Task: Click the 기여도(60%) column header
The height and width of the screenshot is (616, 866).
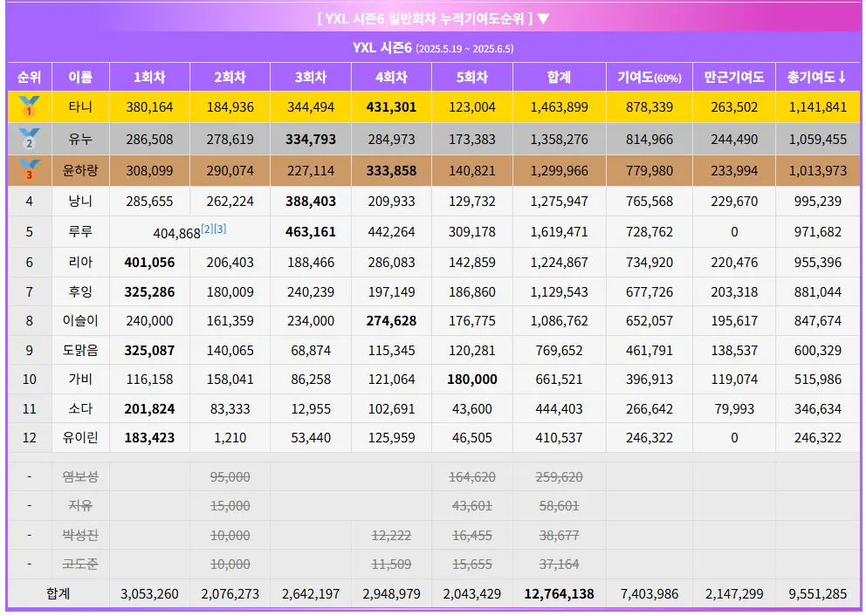Action: [x=649, y=78]
